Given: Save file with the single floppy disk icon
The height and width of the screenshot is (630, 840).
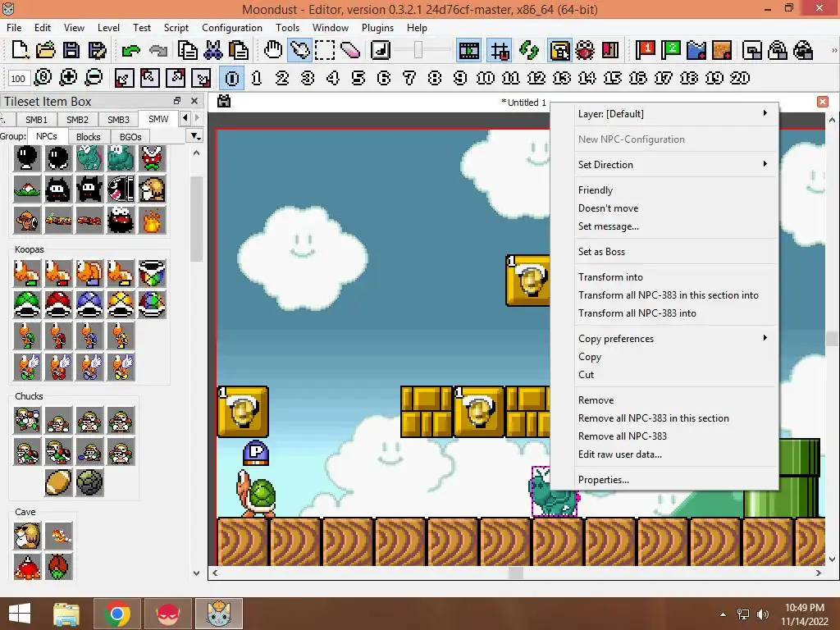Looking at the screenshot, I should coord(71,50).
